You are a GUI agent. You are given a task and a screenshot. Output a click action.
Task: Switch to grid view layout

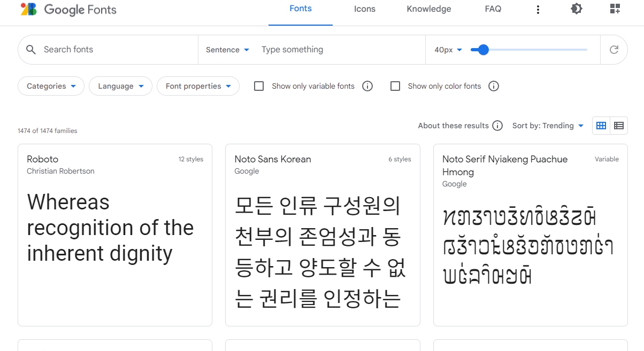[x=601, y=126]
